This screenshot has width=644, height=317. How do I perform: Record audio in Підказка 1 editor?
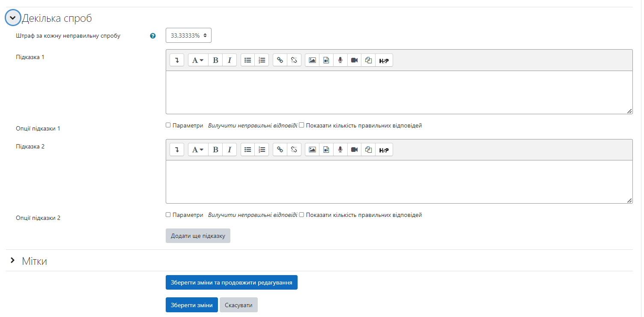pyautogui.click(x=340, y=60)
